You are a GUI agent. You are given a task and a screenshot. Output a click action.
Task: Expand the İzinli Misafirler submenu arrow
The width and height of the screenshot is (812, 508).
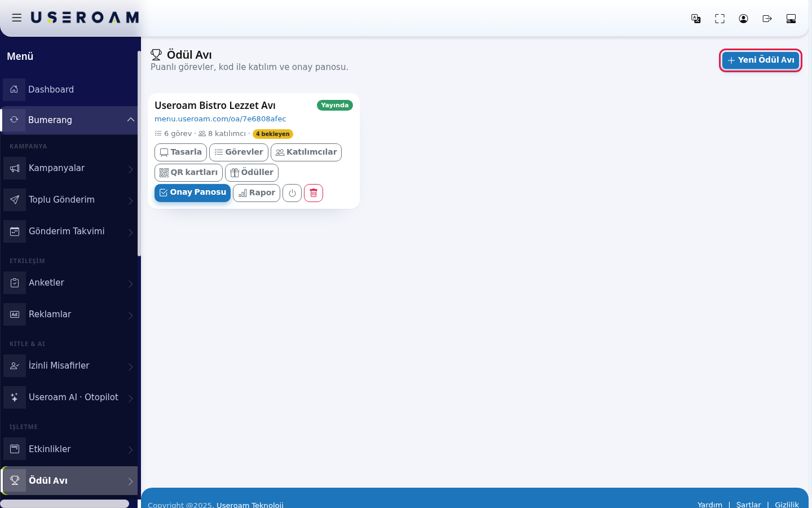(130, 366)
